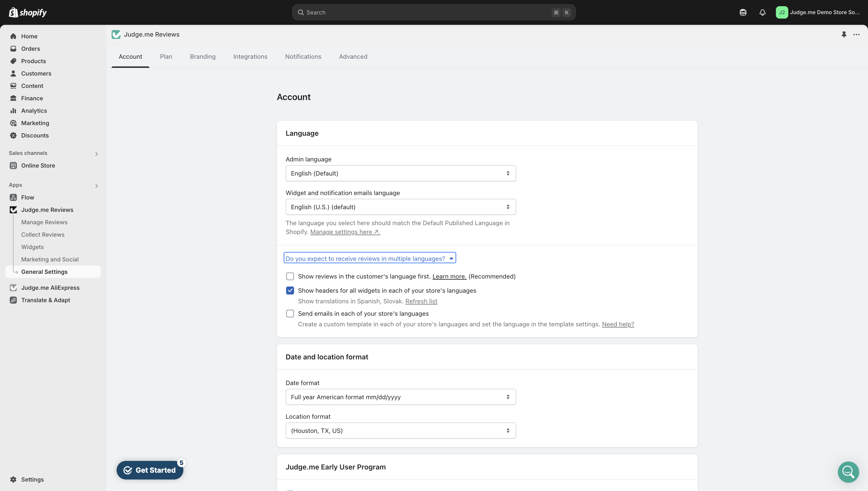Open the notifications bell
The height and width of the screenshot is (491, 868).
[762, 12]
